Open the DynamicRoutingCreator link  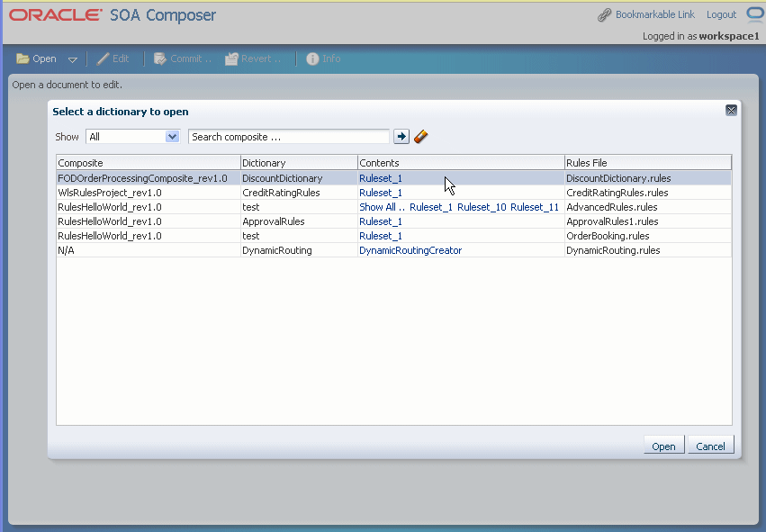tap(410, 250)
